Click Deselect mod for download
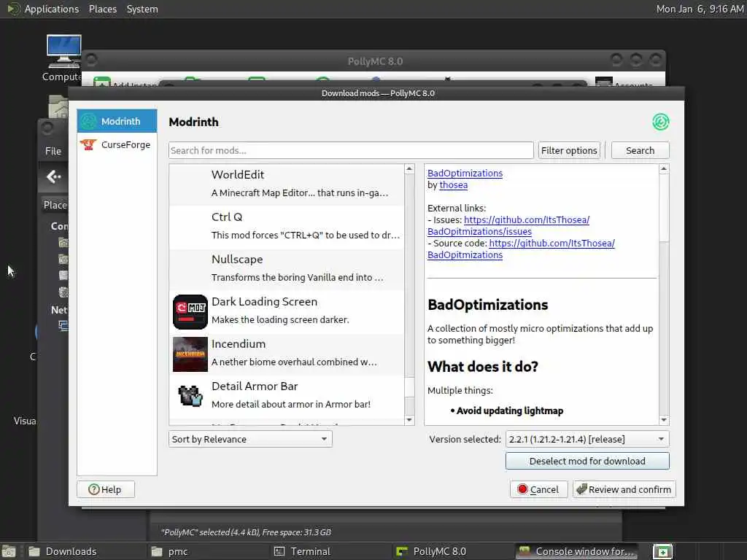Image resolution: width=747 pixels, height=560 pixels. [587, 461]
